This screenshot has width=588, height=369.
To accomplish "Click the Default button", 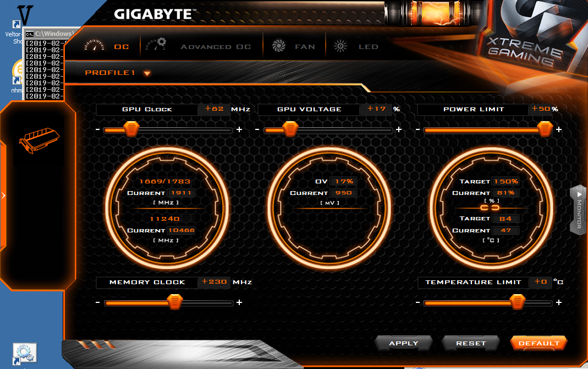I will pyautogui.click(x=538, y=343).
